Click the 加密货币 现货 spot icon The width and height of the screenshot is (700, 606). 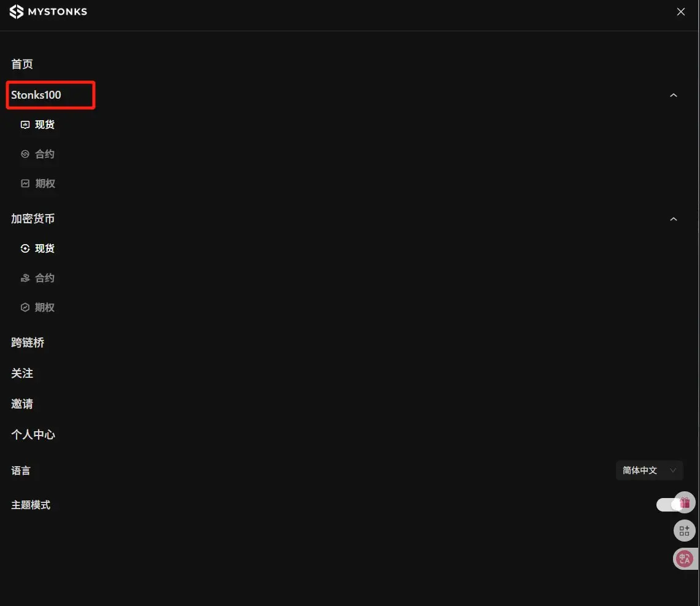coord(25,248)
